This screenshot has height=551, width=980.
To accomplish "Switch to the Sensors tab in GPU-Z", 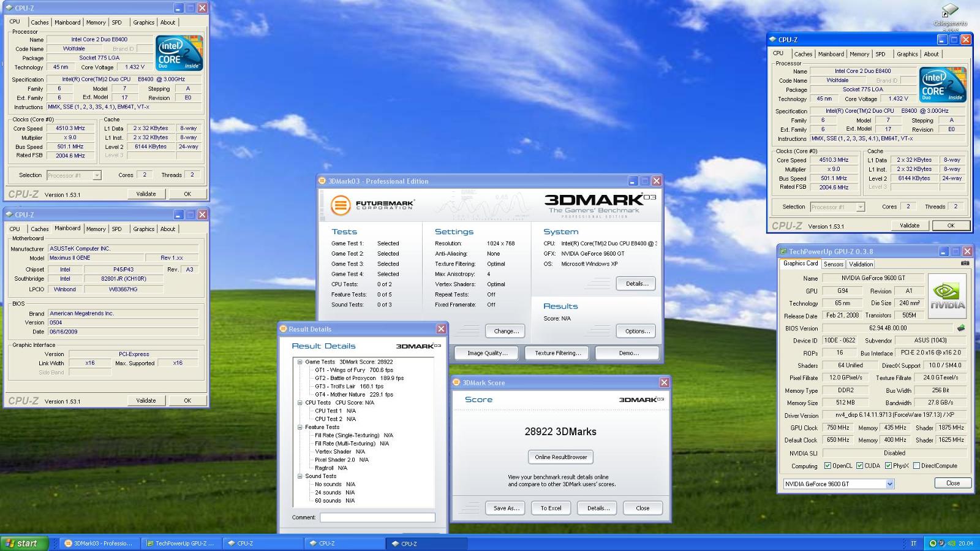I will tap(834, 264).
